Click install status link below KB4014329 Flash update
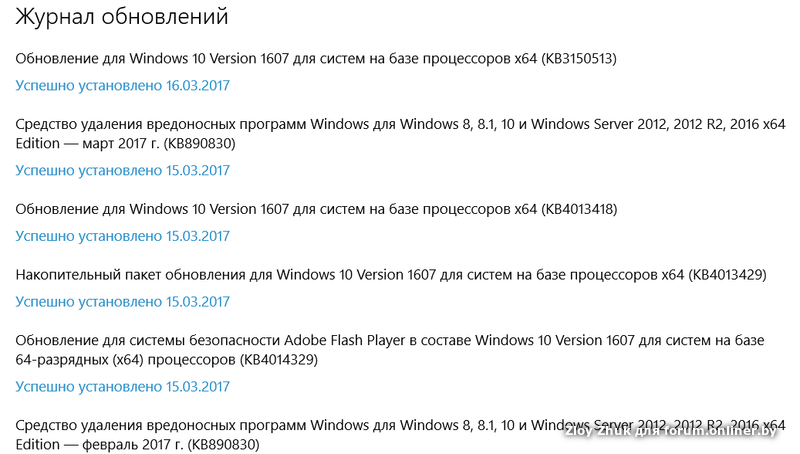 point(122,387)
